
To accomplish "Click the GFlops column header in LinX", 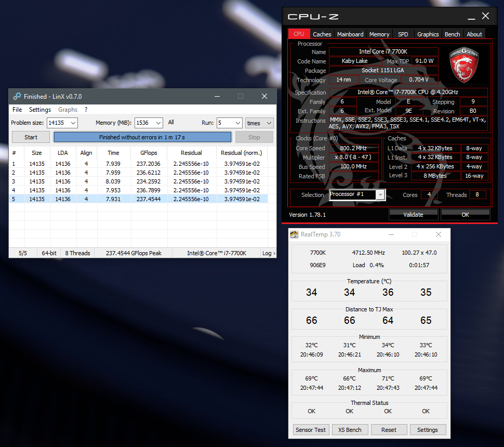I will (x=149, y=153).
